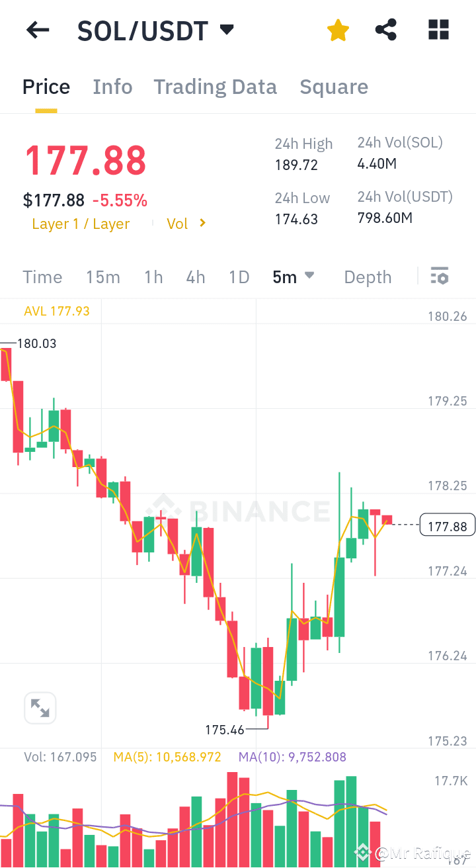Open the share options for this pair
The height and width of the screenshot is (868, 476).
click(385, 30)
